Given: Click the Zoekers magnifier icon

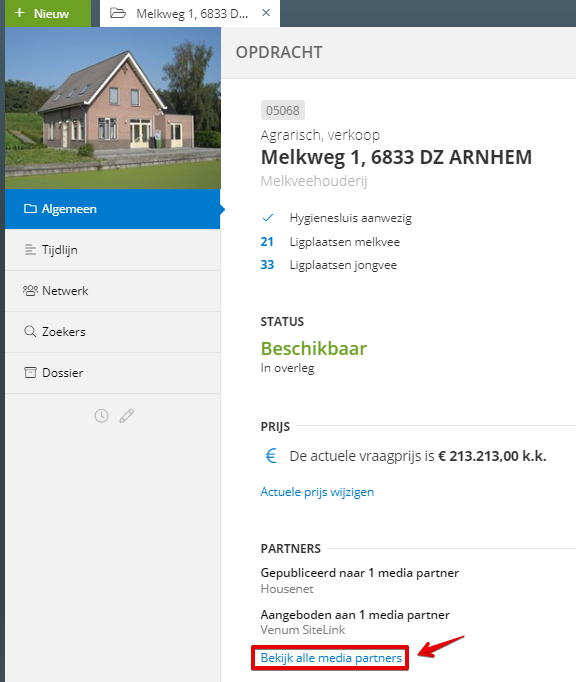Looking at the screenshot, I should [30, 331].
